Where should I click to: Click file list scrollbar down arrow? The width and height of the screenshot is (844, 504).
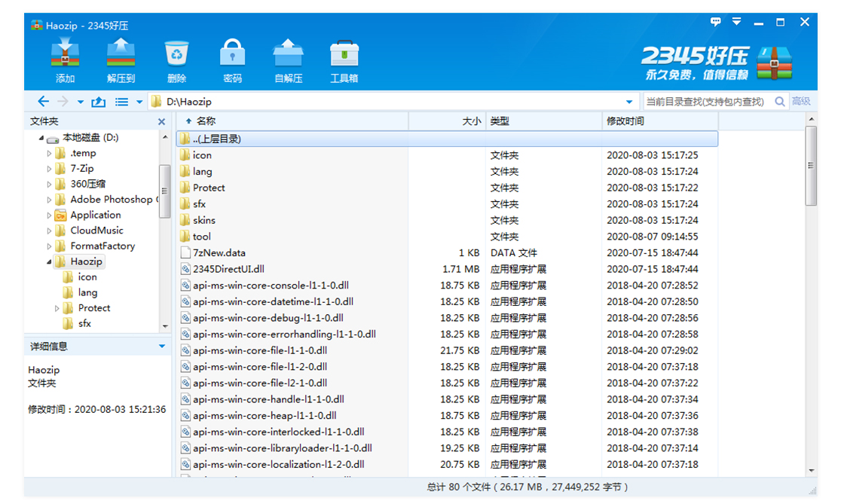[x=811, y=471]
